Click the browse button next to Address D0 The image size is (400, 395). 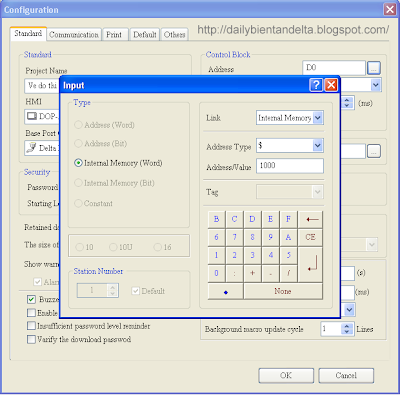click(374, 68)
